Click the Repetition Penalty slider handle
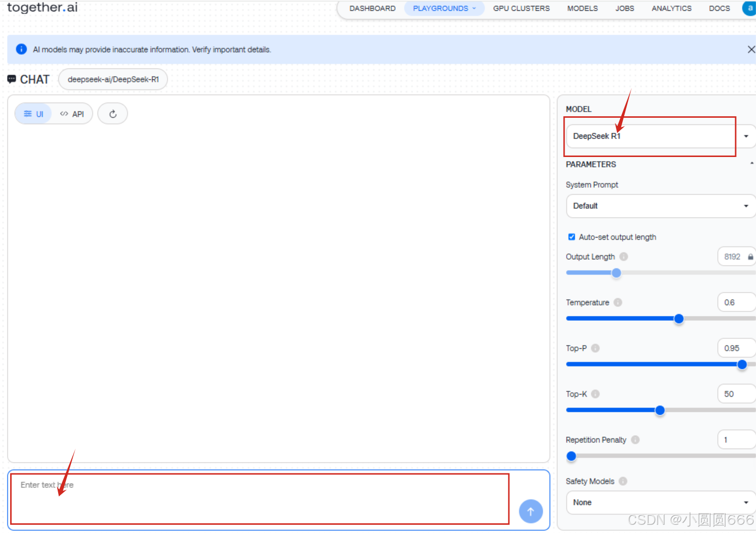Viewport: 756px width, 533px height. (x=571, y=456)
